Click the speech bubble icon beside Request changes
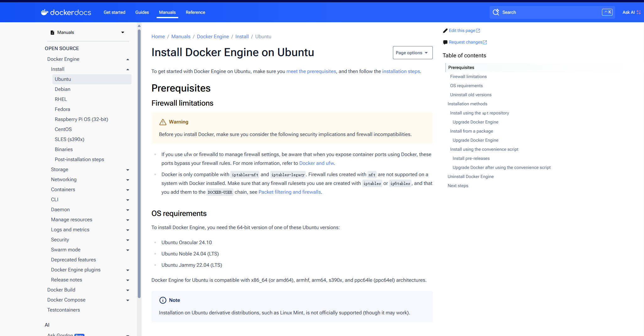This screenshot has height=336, width=644. pyautogui.click(x=445, y=42)
